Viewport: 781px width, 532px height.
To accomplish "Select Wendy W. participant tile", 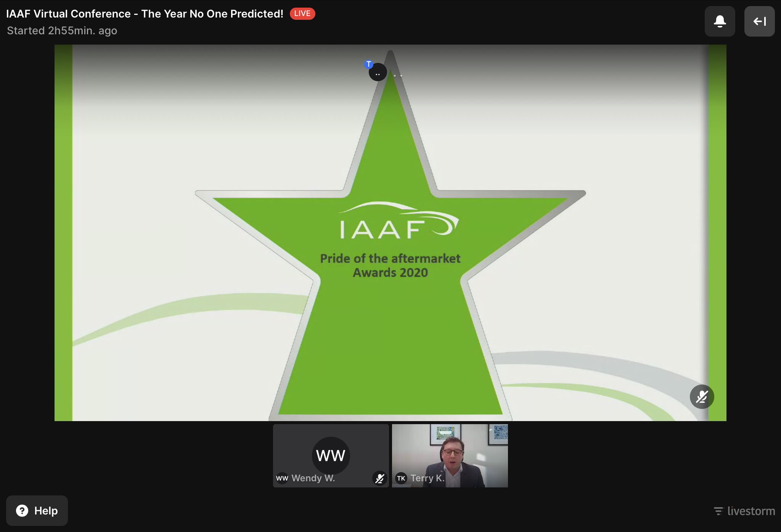I will pyautogui.click(x=331, y=456).
